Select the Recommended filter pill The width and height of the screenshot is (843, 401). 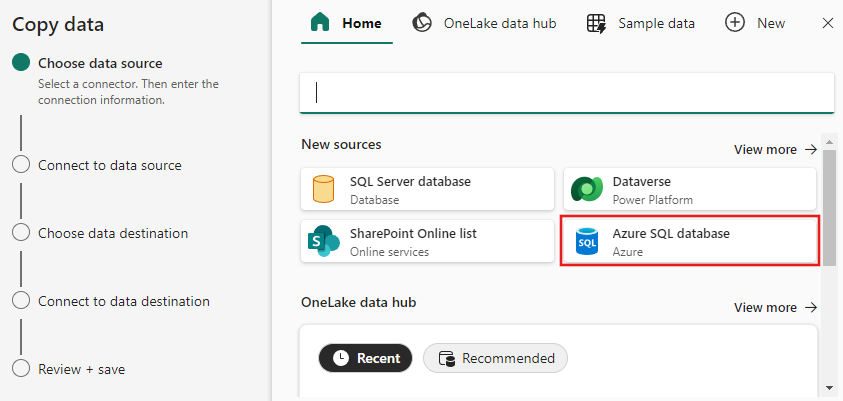point(495,358)
